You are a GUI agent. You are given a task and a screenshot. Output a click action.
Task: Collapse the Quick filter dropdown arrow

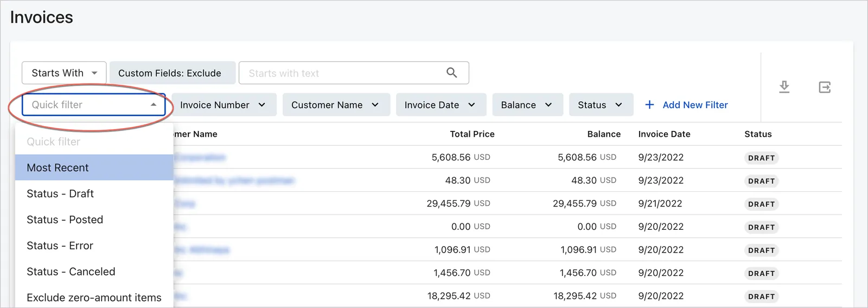click(154, 105)
